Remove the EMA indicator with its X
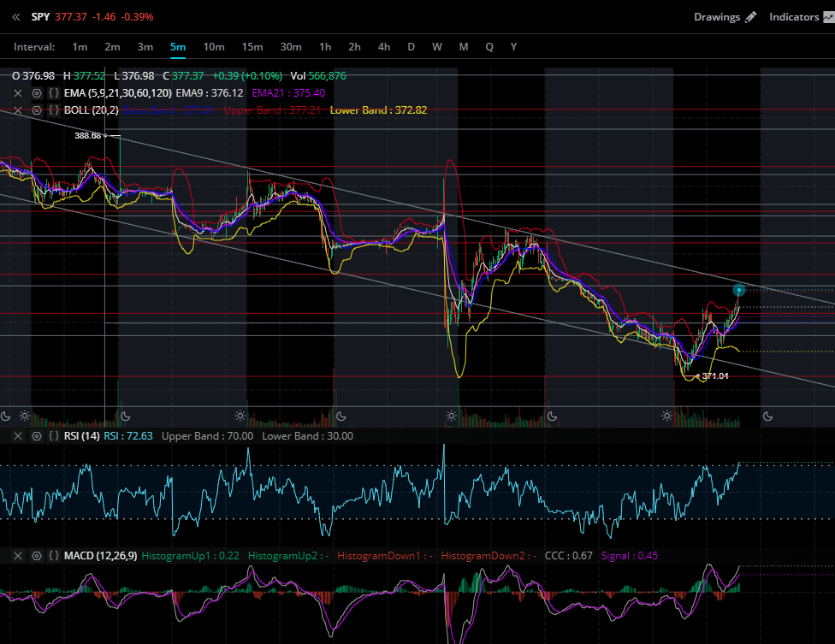Viewport: 835px width, 644px height. coord(18,93)
